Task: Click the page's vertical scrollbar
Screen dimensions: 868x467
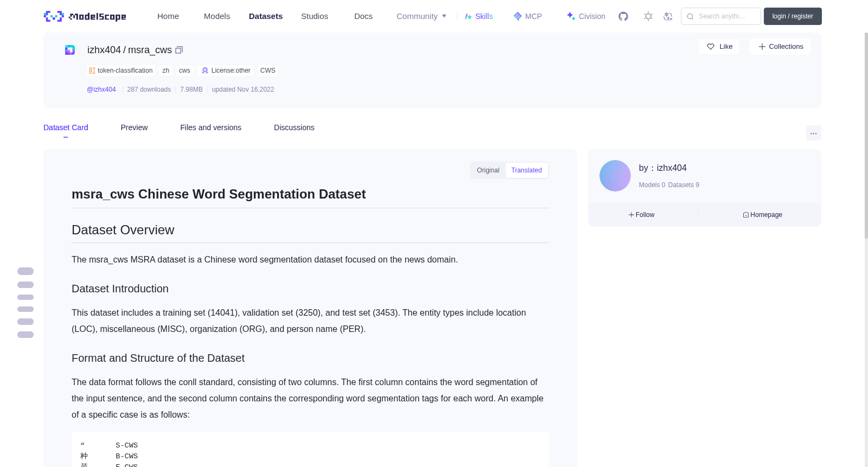Action: click(866, 136)
